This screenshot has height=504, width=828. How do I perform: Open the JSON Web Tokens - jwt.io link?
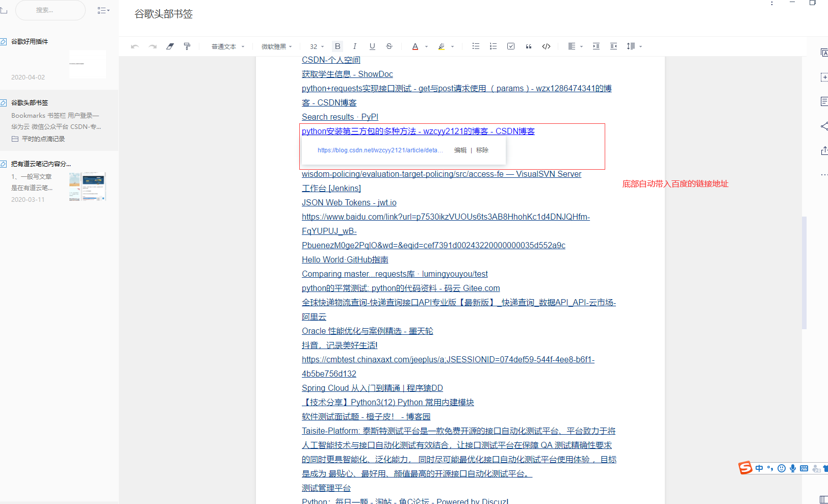(x=349, y=202)
